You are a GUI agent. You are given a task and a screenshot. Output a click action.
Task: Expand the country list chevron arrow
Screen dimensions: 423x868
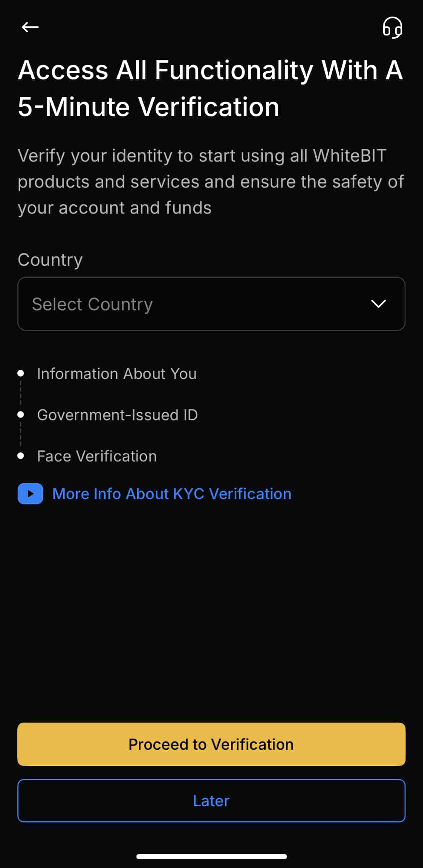click(x=378, y=304)
